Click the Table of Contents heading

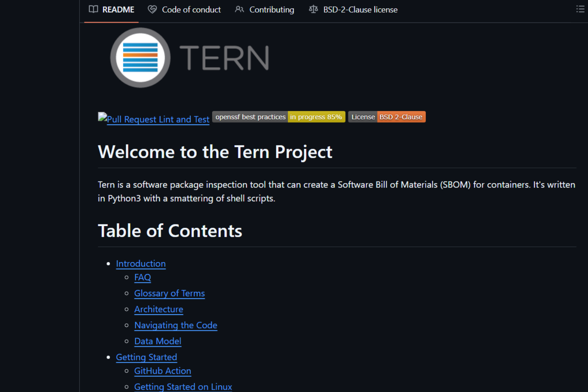(x=170, y=231)
